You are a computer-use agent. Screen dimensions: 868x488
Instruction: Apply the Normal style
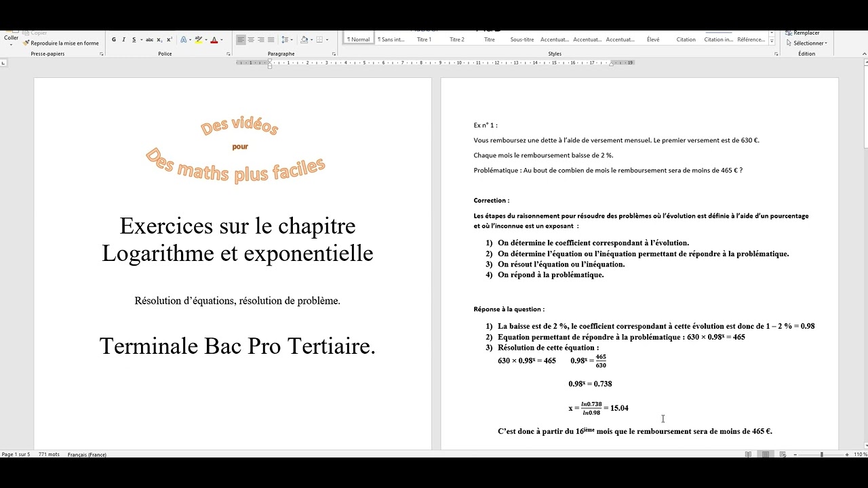359,39
